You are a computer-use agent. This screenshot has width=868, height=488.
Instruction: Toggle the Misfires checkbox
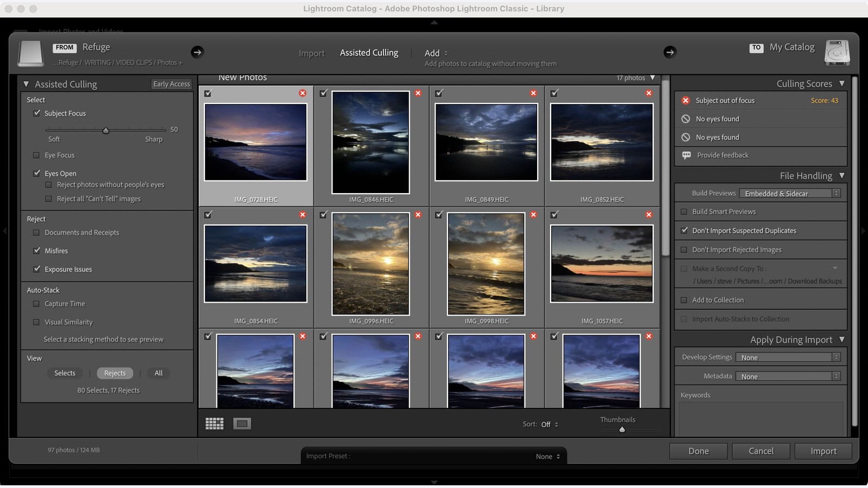coord(37,251)
